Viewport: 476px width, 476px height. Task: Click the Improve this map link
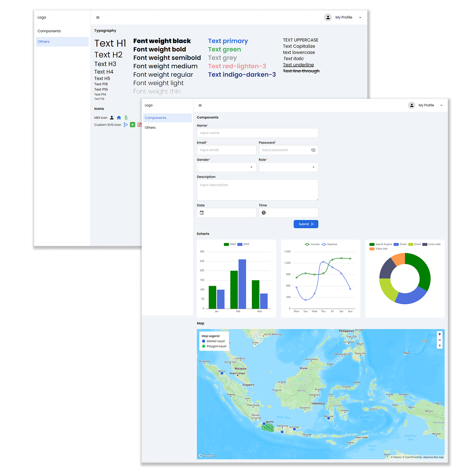(433, 457)
